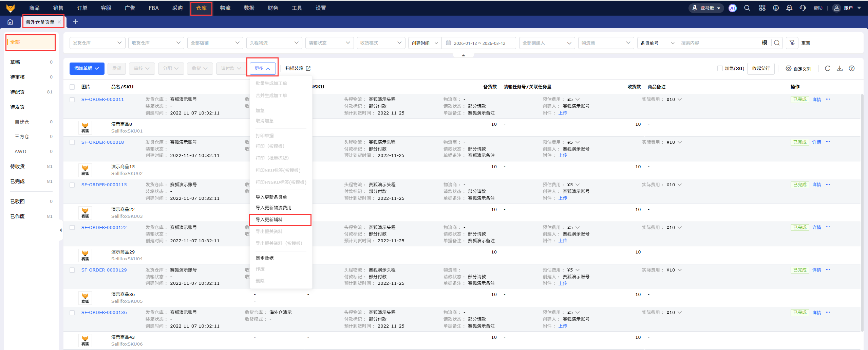Click the account avatar icon
This screenshot has width=868, height=350.
tap(836, 8)
